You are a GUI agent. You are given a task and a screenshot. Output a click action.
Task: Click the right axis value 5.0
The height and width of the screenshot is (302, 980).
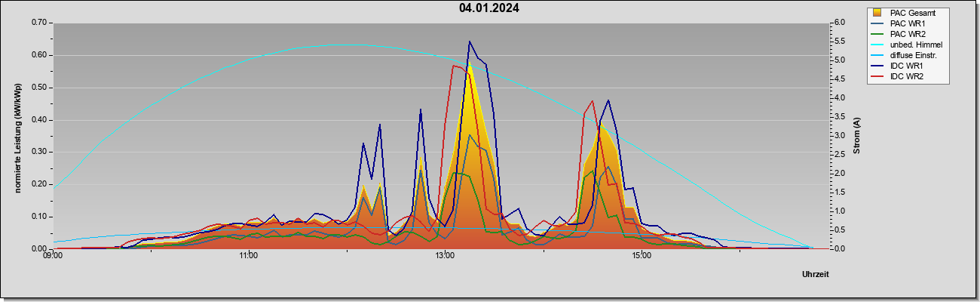(x=841, y=60)
